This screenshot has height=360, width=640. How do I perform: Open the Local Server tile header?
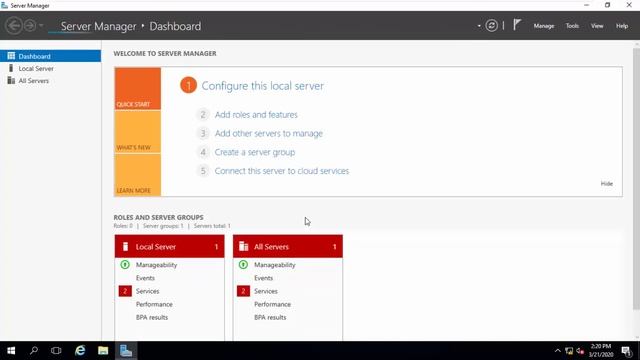coord(169,246)
